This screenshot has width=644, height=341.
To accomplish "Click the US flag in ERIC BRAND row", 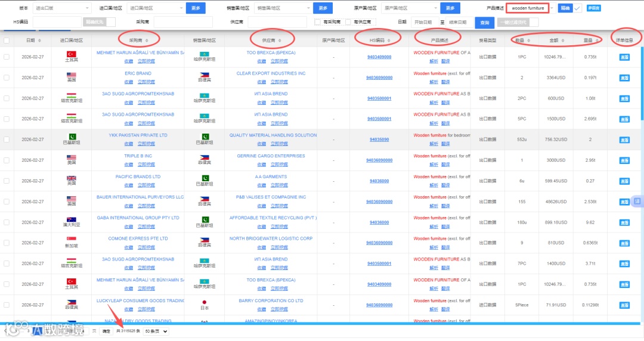I will point(72,75).
